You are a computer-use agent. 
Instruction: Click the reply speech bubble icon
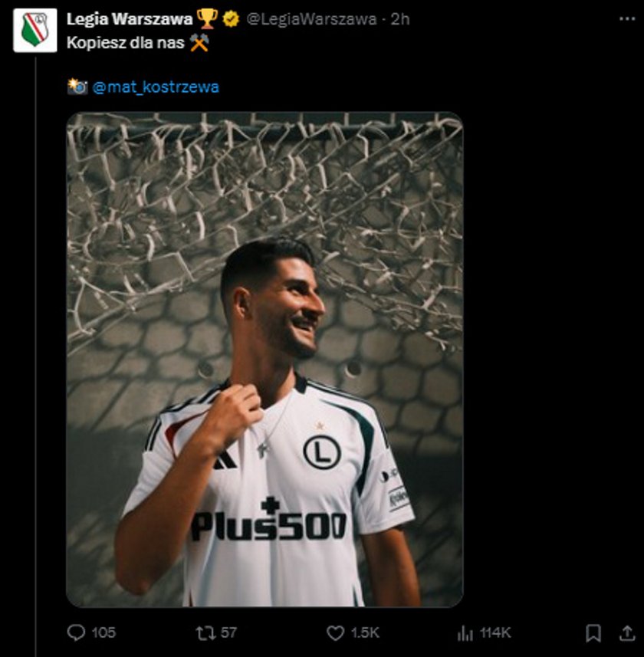pos(76,632)
